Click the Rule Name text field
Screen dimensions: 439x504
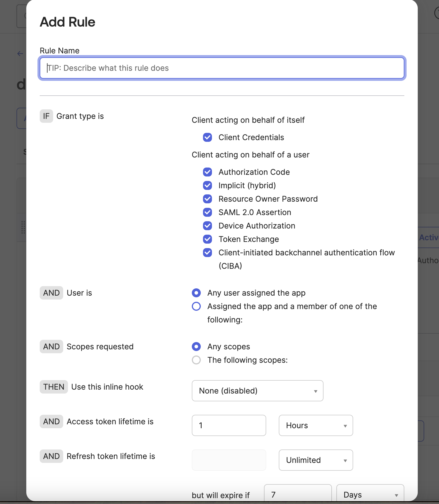[x=222, y=68]
